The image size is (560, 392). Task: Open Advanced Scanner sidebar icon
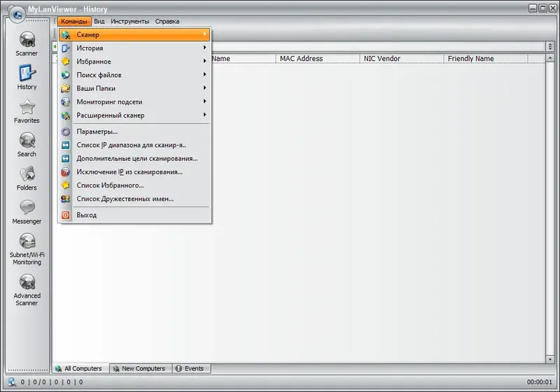coord(27,282)
